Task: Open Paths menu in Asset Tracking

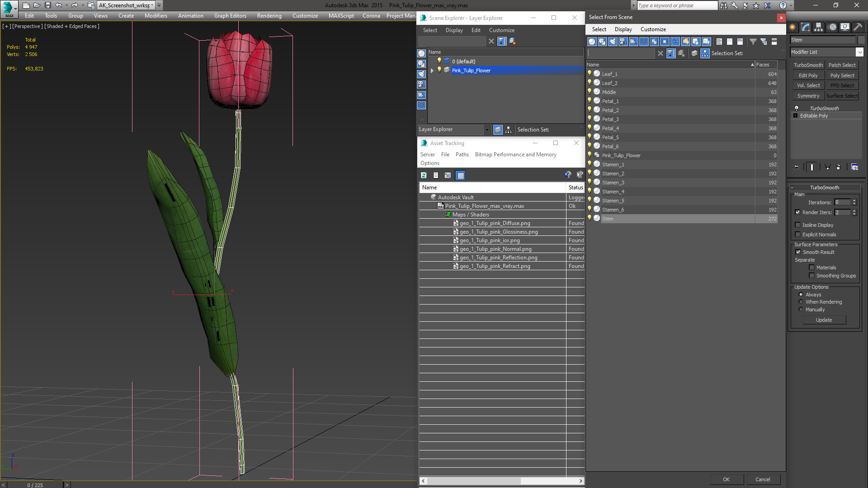Action: click(x=462, y=155)
